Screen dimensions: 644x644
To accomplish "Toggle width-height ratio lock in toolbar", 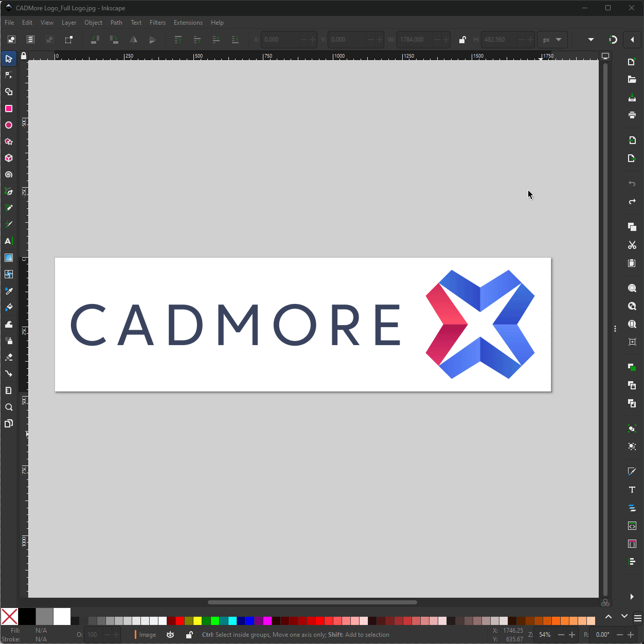I will (x=462, y=40).
